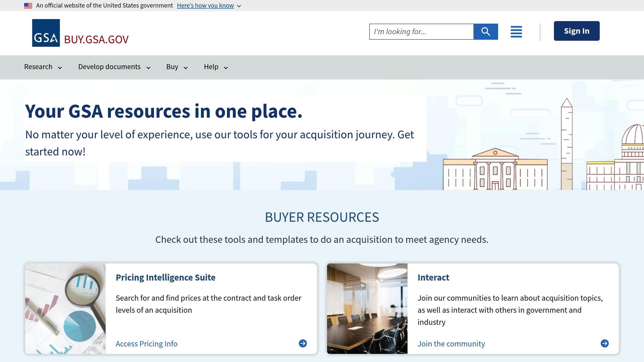The image size is (644, 362).
Task: Click the magnifying glass chart thumbnail
Action: tap(65, 309)
